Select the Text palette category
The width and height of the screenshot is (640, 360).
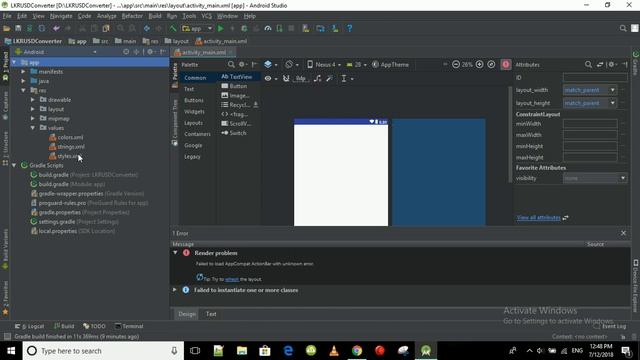pyautogui.click(x=189, y=89)
